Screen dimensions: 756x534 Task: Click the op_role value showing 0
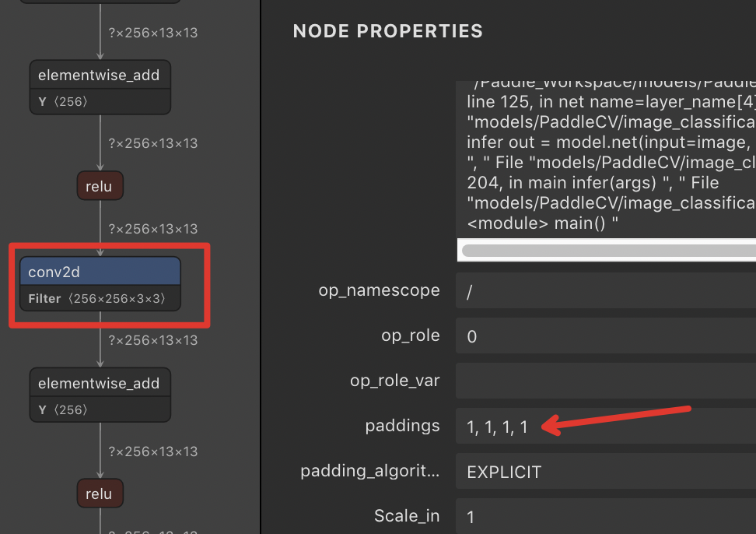[x=470, y=336]
